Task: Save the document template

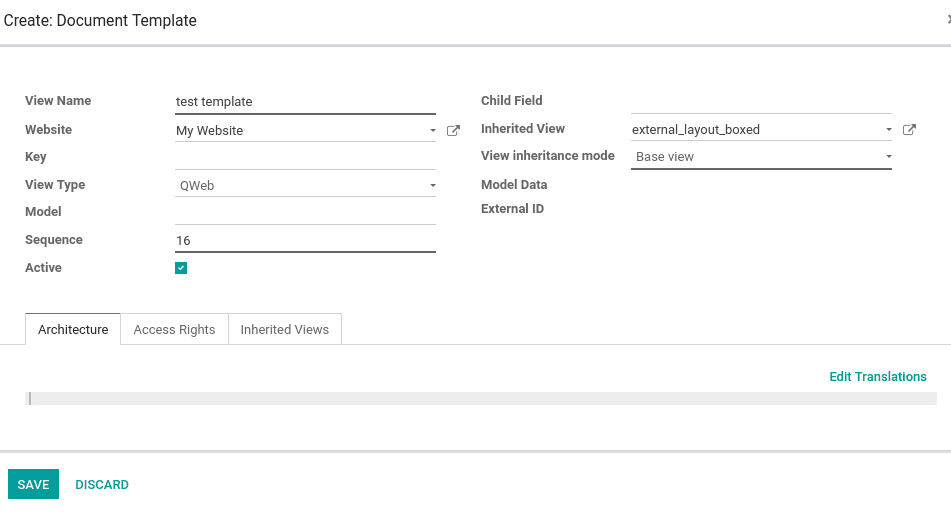Action: [33, 484]
